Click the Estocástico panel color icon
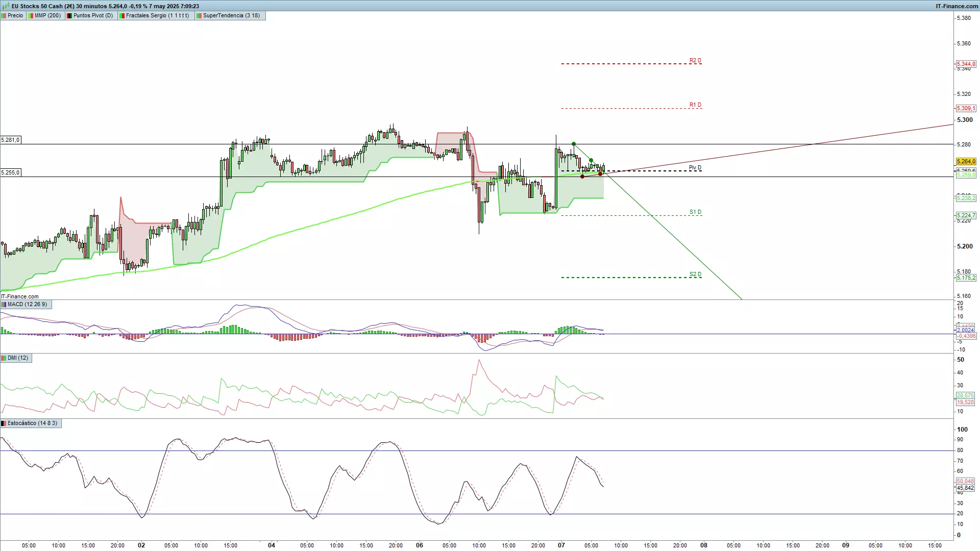Image resolution: width=980 pixels, height=551 pixels. pos(4,423)
